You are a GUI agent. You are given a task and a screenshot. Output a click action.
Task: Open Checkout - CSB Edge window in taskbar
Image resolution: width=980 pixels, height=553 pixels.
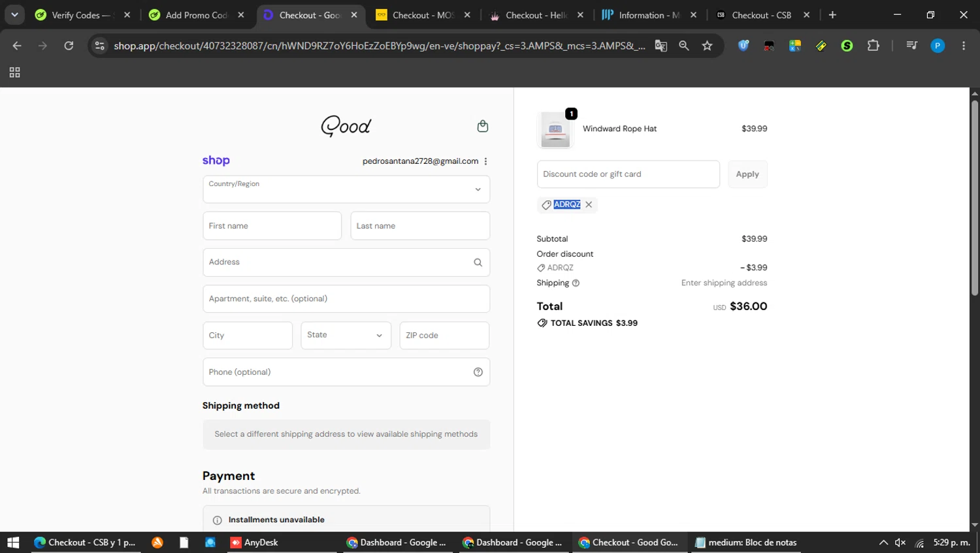tap(85, 543)
